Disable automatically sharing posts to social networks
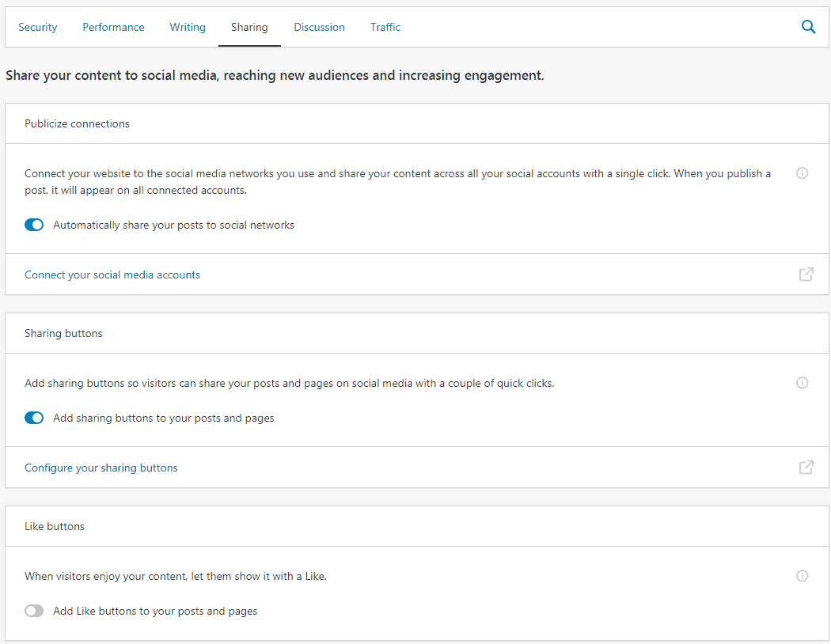This screenshot has width=831, height=644. click(x=34, y=225)
